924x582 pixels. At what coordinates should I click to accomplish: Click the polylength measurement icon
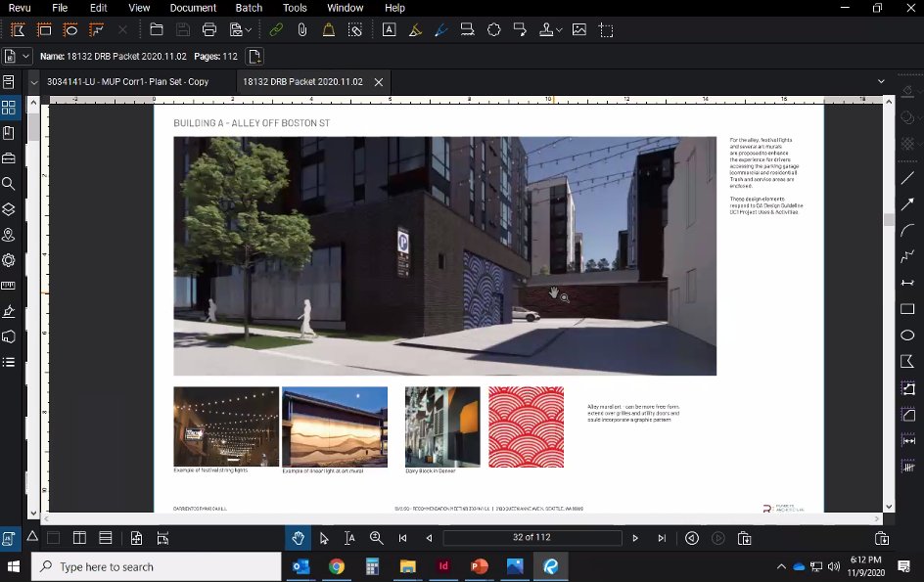coord(97,29)
